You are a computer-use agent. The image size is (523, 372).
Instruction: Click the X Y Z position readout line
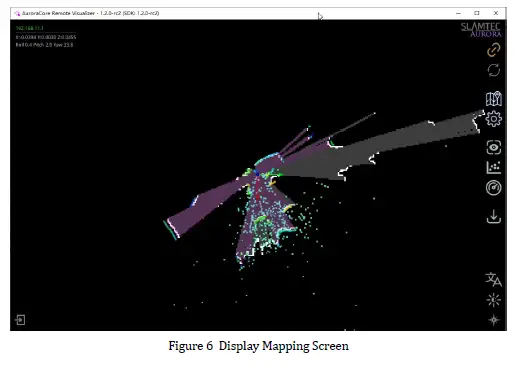tap(46, 37)
